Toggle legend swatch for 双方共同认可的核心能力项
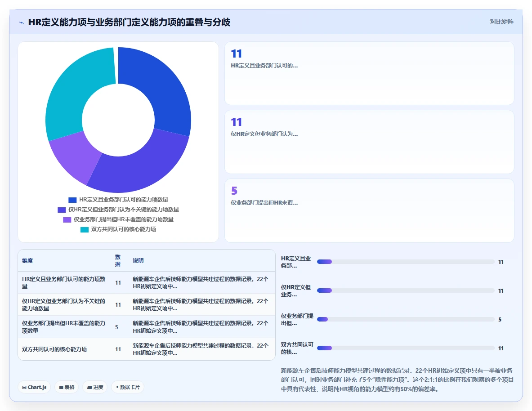This screenshot has width=532, height=411. [84, 229]
